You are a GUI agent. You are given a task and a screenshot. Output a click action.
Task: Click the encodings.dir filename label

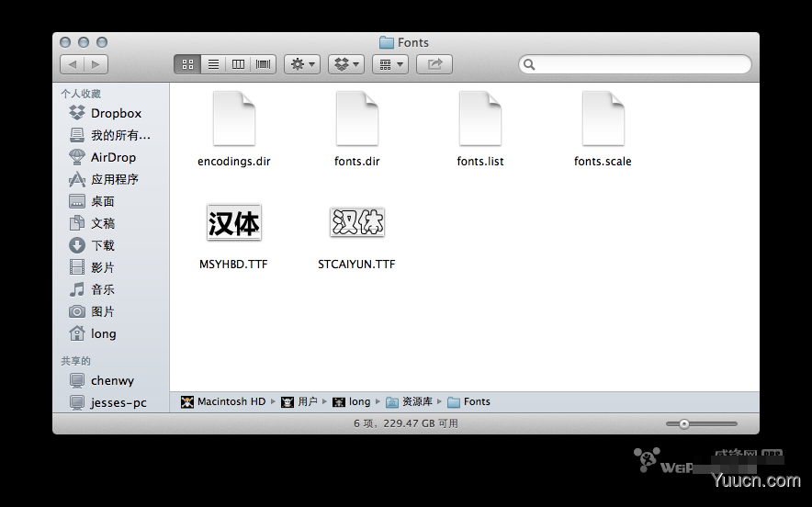pyautogui.click(x=234, y=162)
